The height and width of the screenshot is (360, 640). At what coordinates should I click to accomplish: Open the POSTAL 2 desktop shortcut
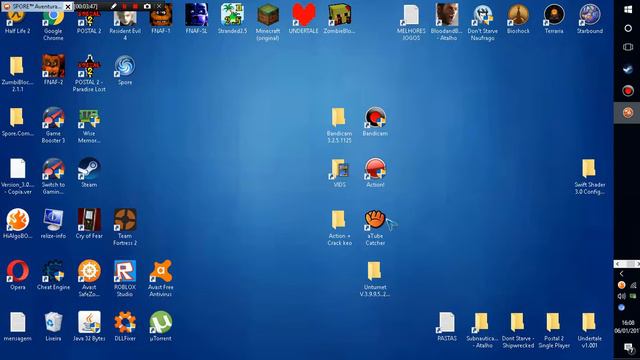coord(89,18)
